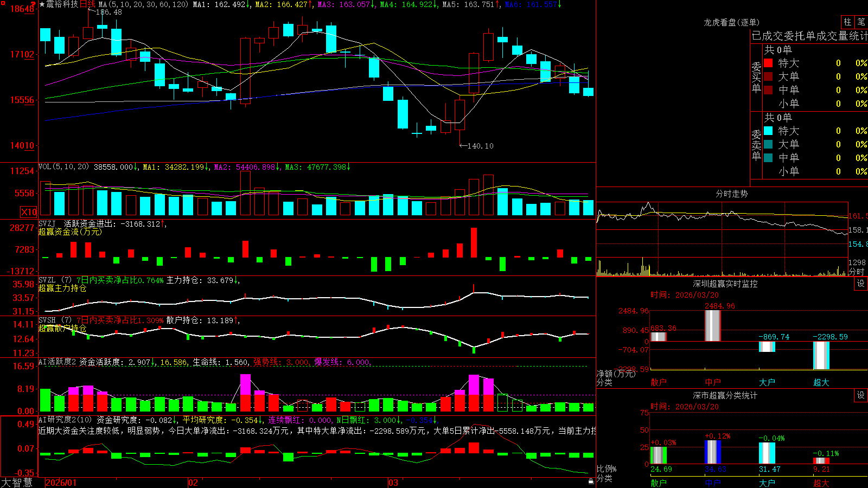This screenshot has height=488, width=868.
Task: Switch 龙虎看盘 view to 笔 mode
Action: [x=861, y=22]
